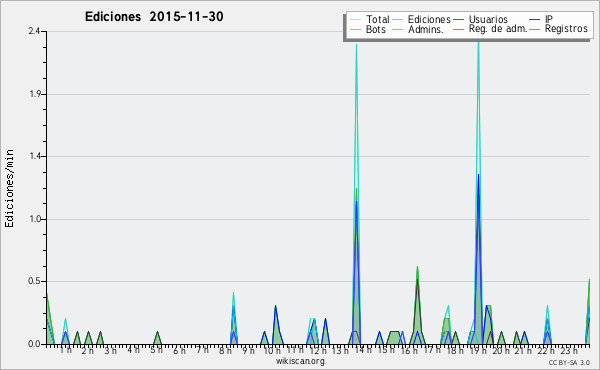Click the '22 h' x-axis label
This screenshot has width=600, height=370.
coord(547,351)
